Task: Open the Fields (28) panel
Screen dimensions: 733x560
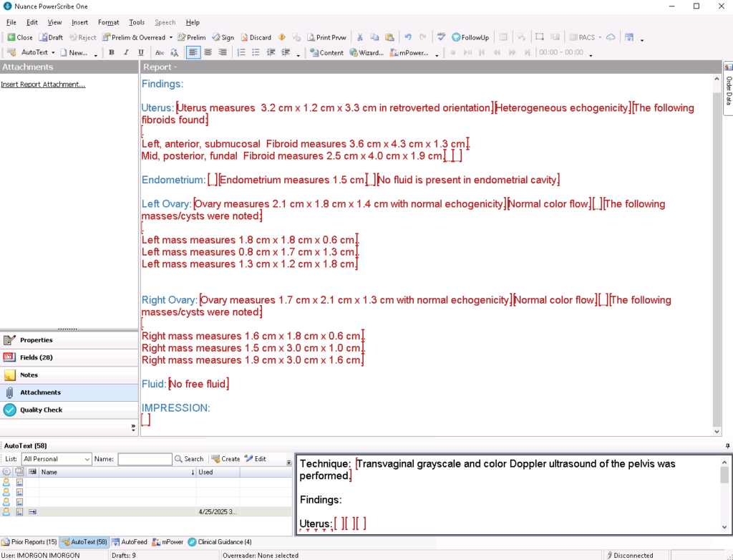Action: (x=69, y=357)
